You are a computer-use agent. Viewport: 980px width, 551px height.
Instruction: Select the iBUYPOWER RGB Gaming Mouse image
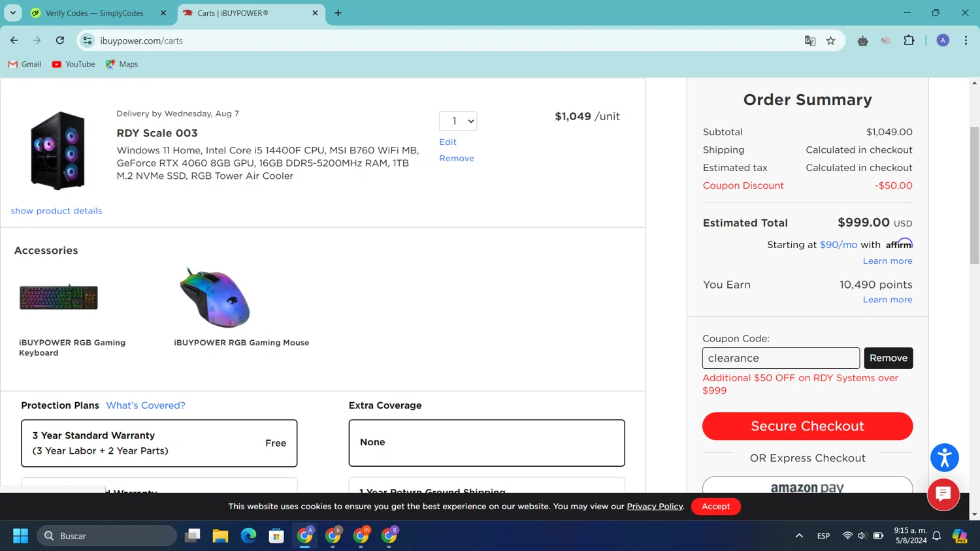[214, 297]
